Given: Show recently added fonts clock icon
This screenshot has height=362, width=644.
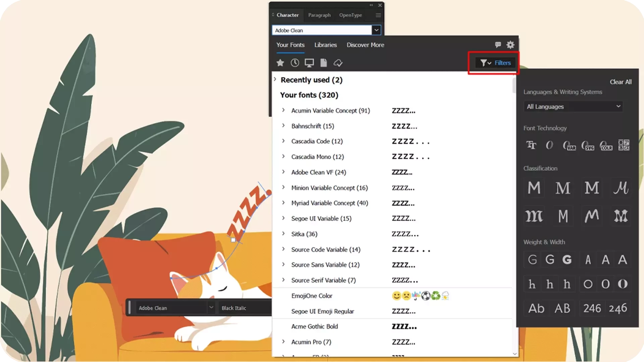Looking at the screenshot, I should pos(295,63).
